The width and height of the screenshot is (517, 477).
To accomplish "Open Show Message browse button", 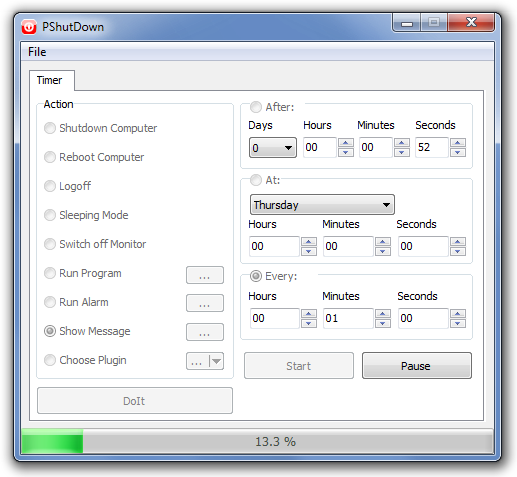I will click(x=205, y=332).
